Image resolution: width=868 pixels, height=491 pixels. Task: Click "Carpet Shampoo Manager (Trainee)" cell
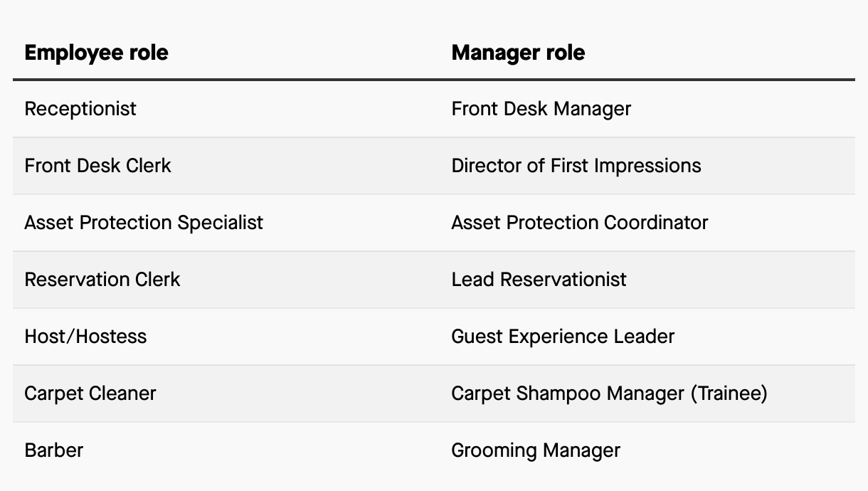[609, 393]
